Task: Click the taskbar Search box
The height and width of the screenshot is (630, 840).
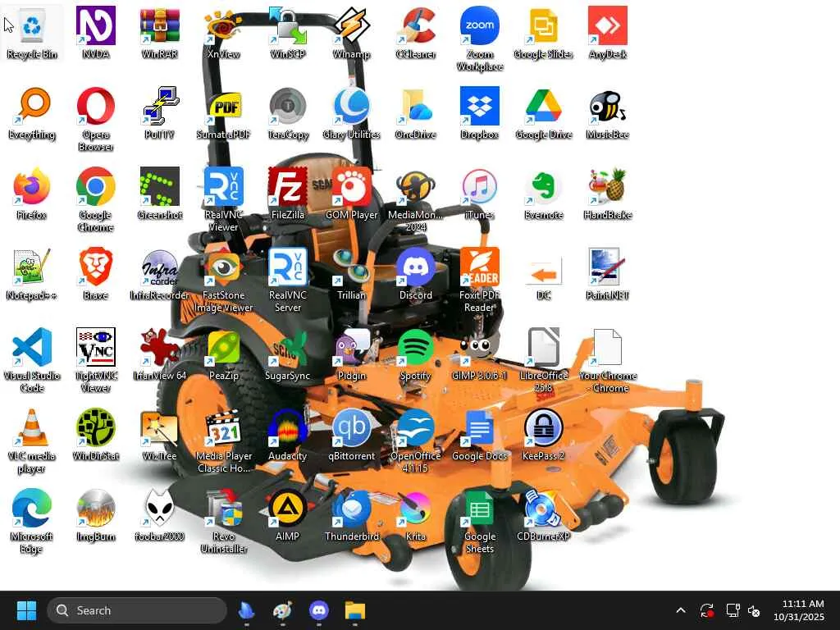Action: (137, 610)
